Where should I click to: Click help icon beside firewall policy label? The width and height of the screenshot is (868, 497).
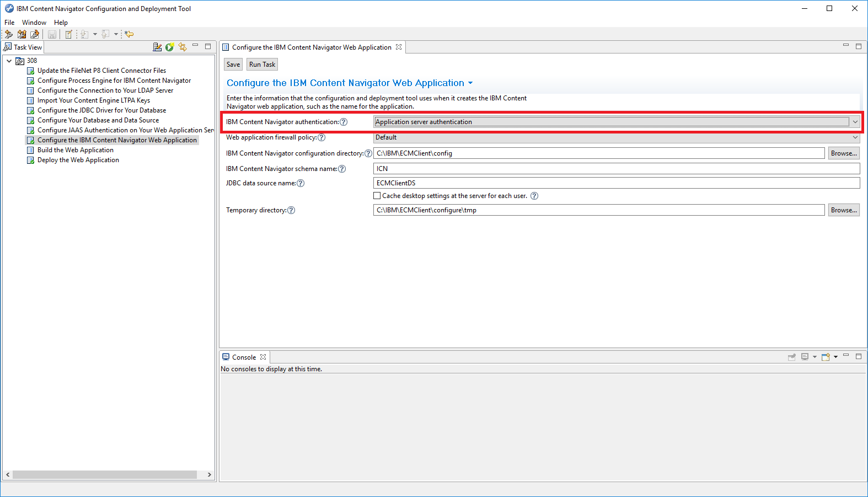coord(322,137)
